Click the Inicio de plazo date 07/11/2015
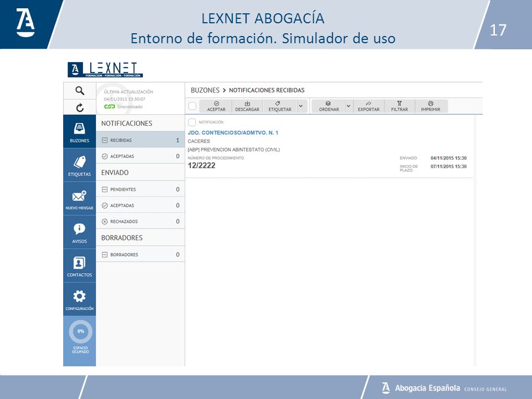Viewport: 532px width, 399px height. [448, 167]
